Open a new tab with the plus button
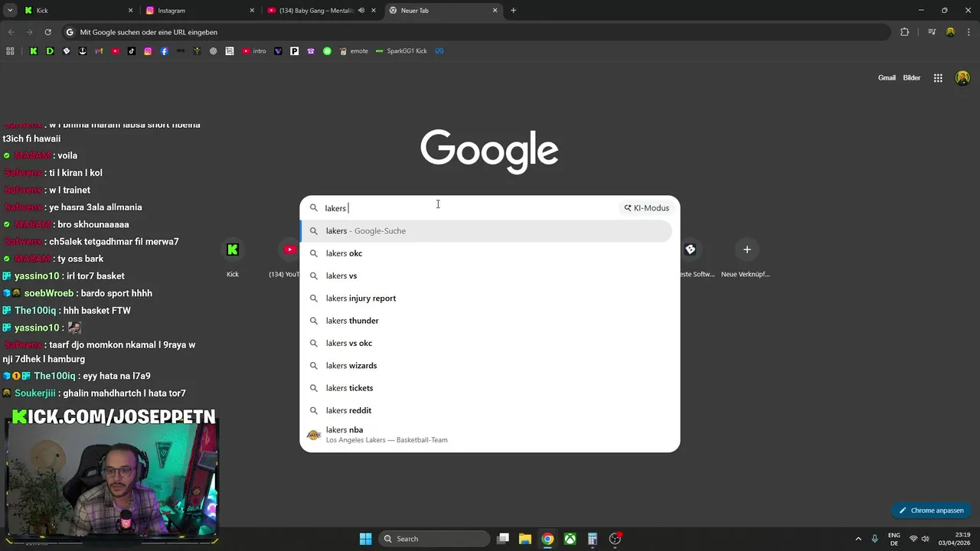Image resolution: width=980 pixels, height=551 pixels. [514, 11]
